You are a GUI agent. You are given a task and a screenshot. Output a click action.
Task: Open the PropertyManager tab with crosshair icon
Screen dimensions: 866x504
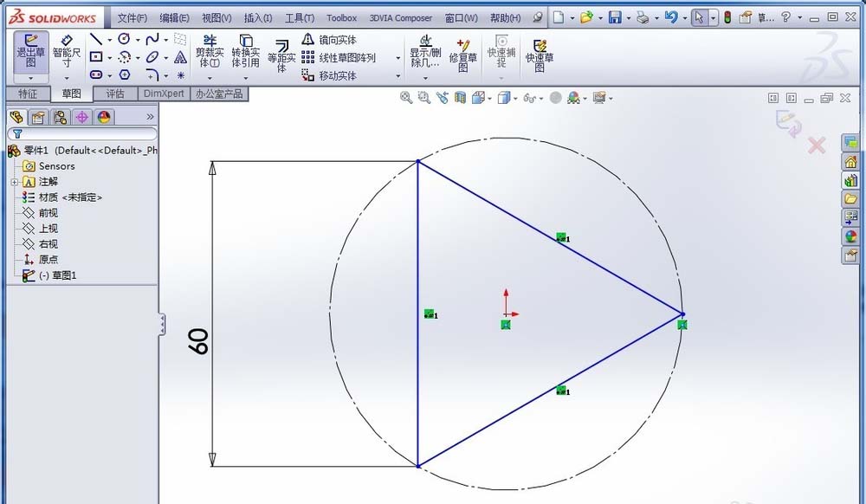pyautogui.click(x=82, y=117)
